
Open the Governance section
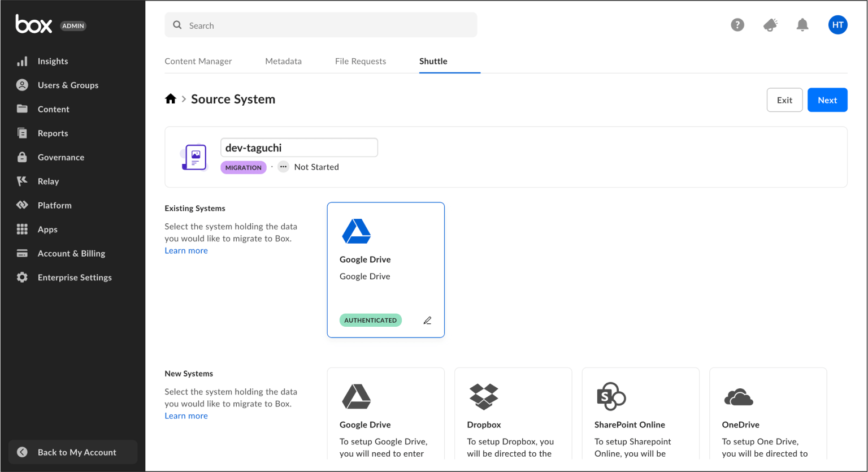pyautogui.click(x=60, y=157)
